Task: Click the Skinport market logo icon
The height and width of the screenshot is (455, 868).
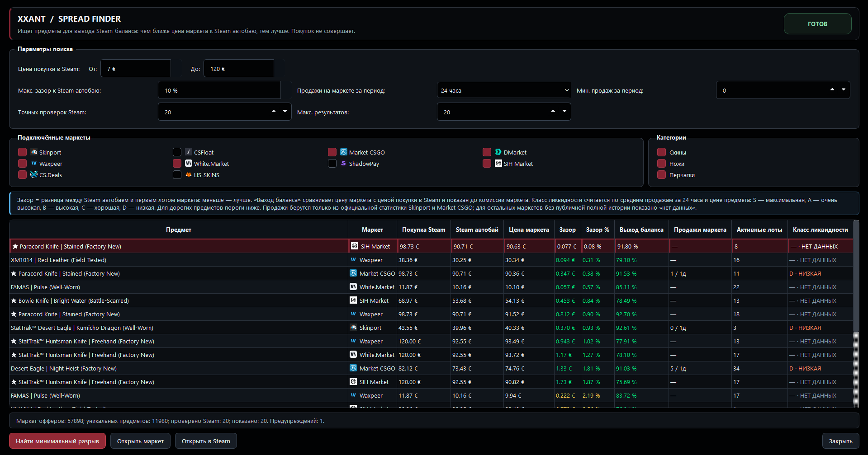Action: (34, 152)
